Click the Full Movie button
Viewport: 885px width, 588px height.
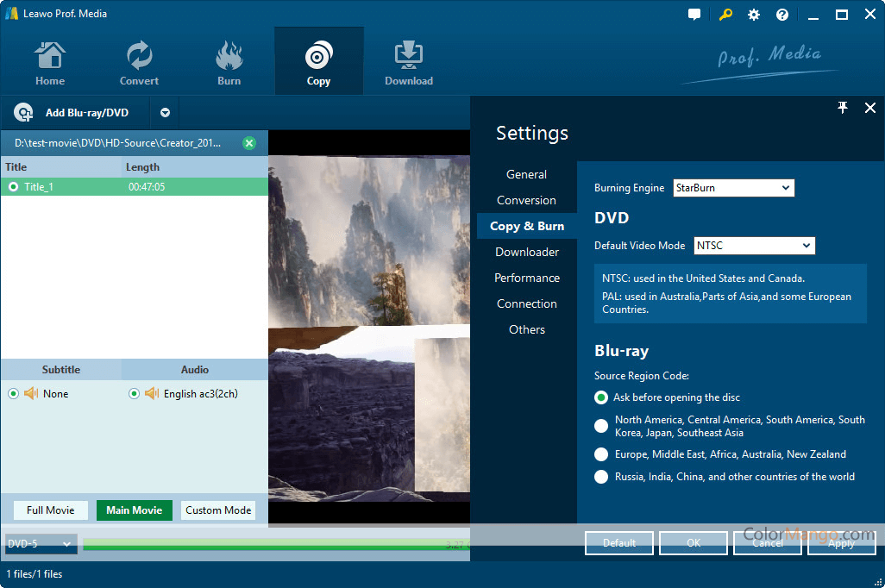coord(50,510)
